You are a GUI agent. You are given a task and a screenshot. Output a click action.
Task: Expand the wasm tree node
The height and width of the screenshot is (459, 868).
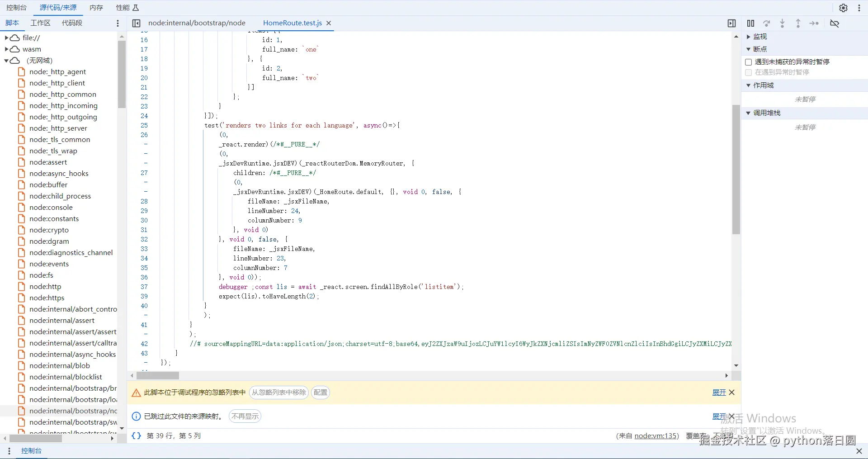click(x=7, y=49)
